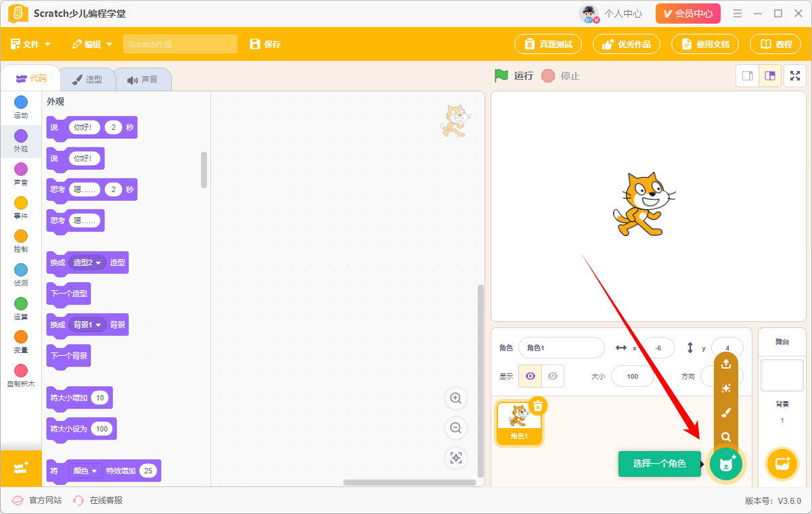The width and height of the screenshot is (812, 514).
Task: Open the hamburger menu in title bar
Action: pyautogui.click(x=738, y=14)
